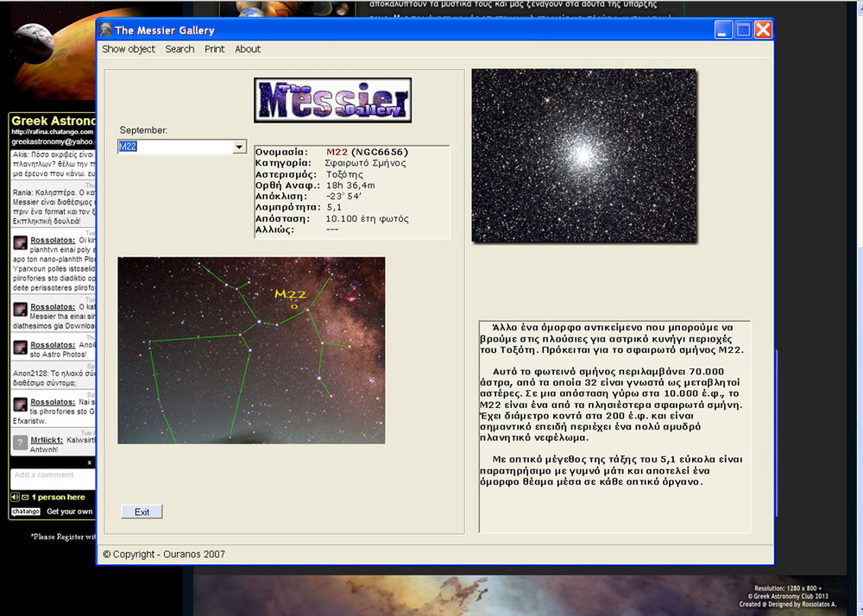Expand the September object dropdown arrow

coord(239,148)
